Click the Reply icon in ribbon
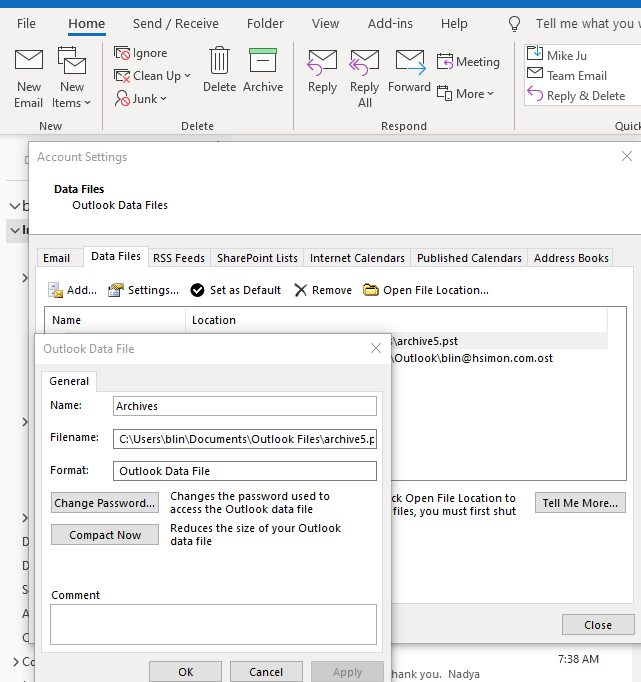This screenshot has height=682, width=641. pos(322,62)
